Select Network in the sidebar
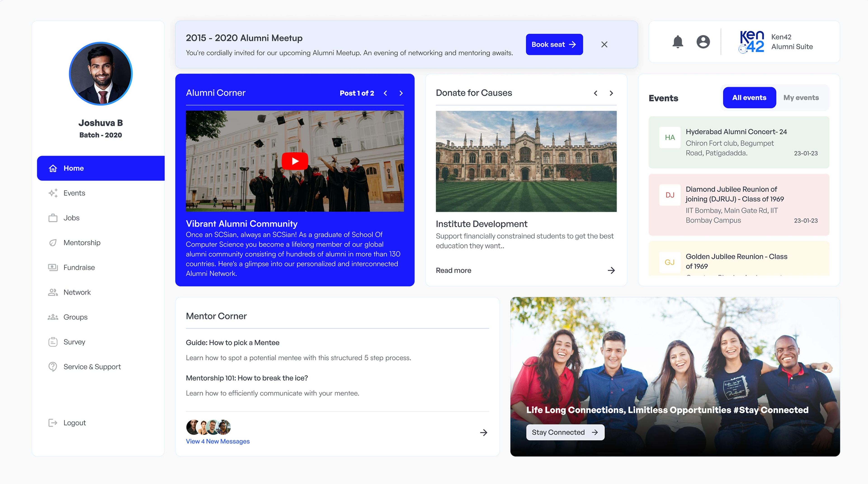 pyautogui.click(x=77, y=292)
